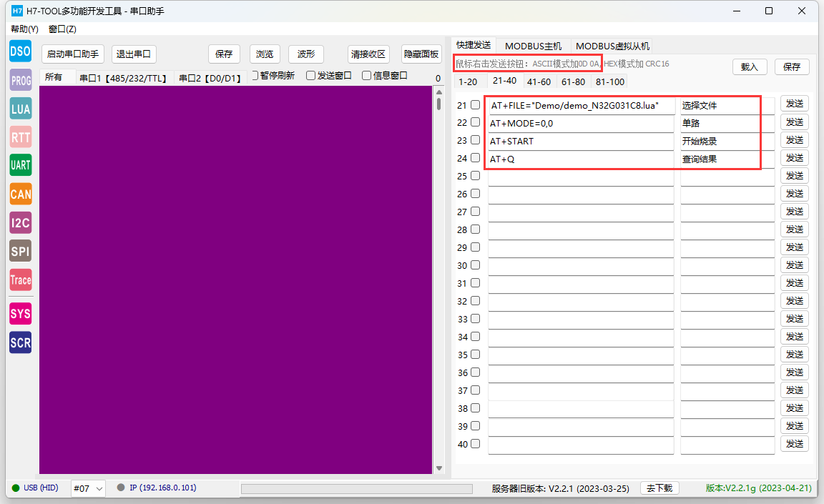Viewport: 824px width, 504px height.
Task: Select the 1-20 commands tab
Action: coord(468,82)
